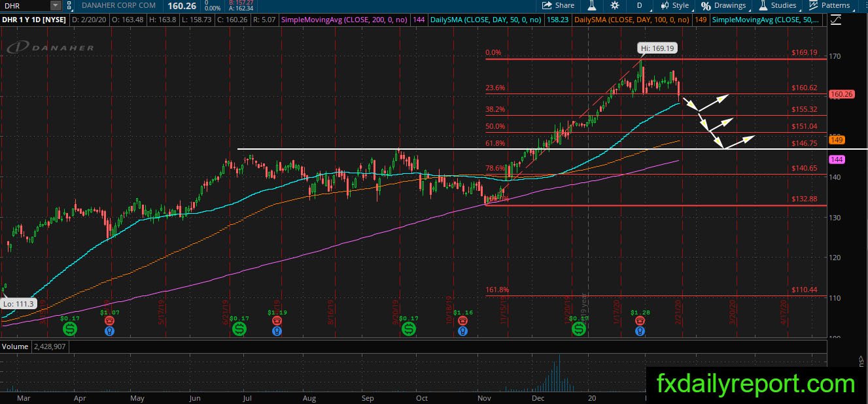Image resolution: width=868 pixels, height=404 pixels.
Task: Open the Patterns menu
Action: tap(829, 5)
